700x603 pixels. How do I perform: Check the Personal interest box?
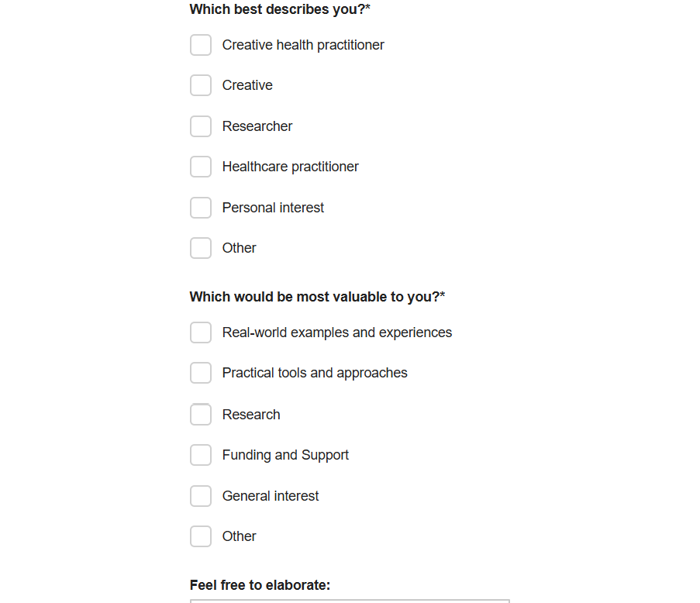point(201,208)
